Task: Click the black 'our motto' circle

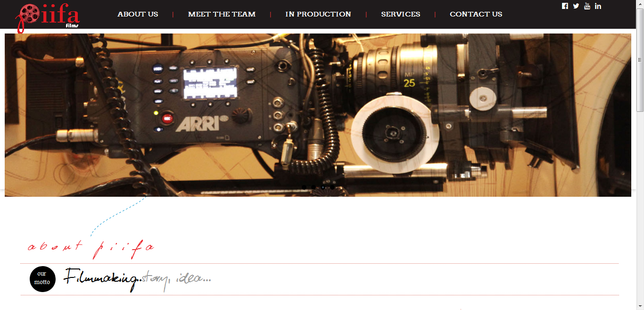Action: (x=42, y=279)
